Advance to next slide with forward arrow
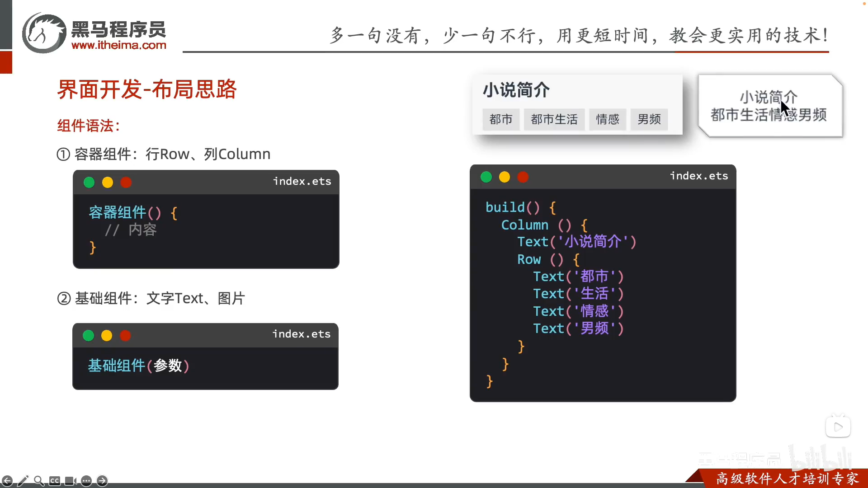The image size is (868, 488). click(x=102, y=481)
